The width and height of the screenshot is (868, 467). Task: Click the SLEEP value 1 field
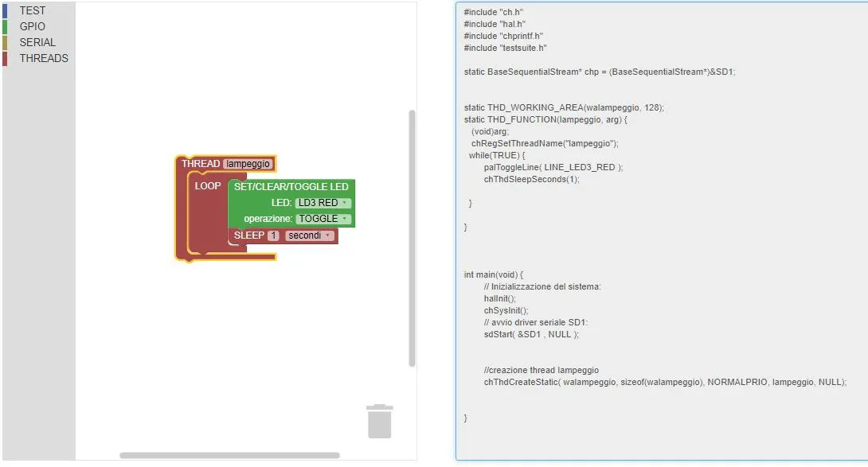point(273,235)
